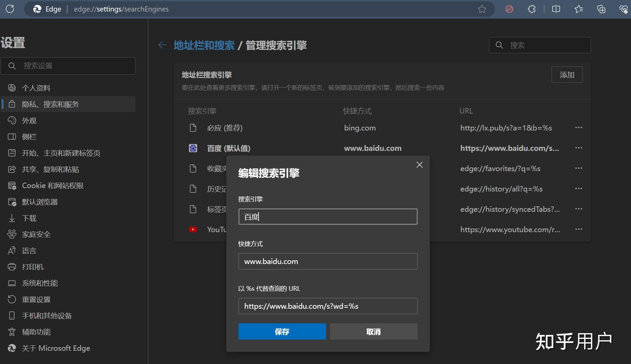Click www.baidu.com shortcut in table row

373,148
